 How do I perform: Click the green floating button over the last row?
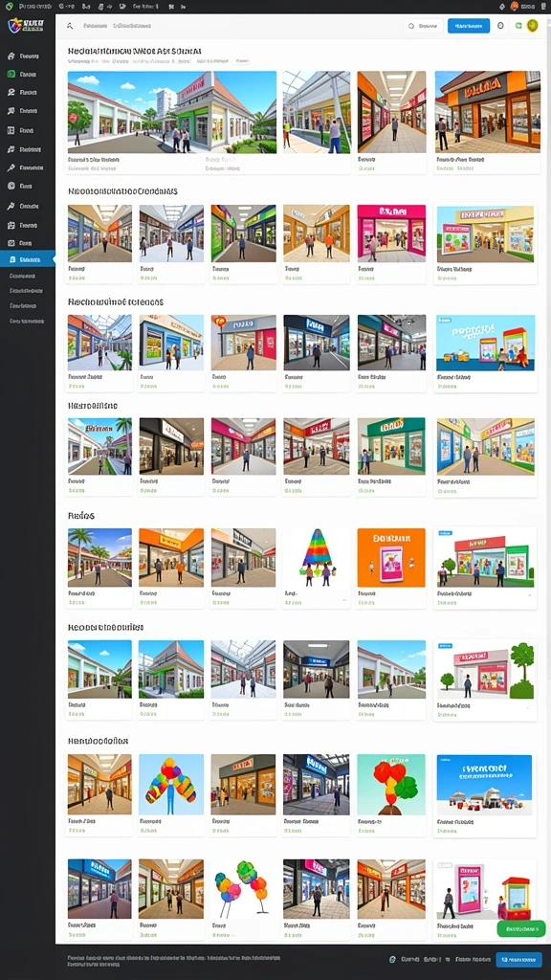click(521, 928)
